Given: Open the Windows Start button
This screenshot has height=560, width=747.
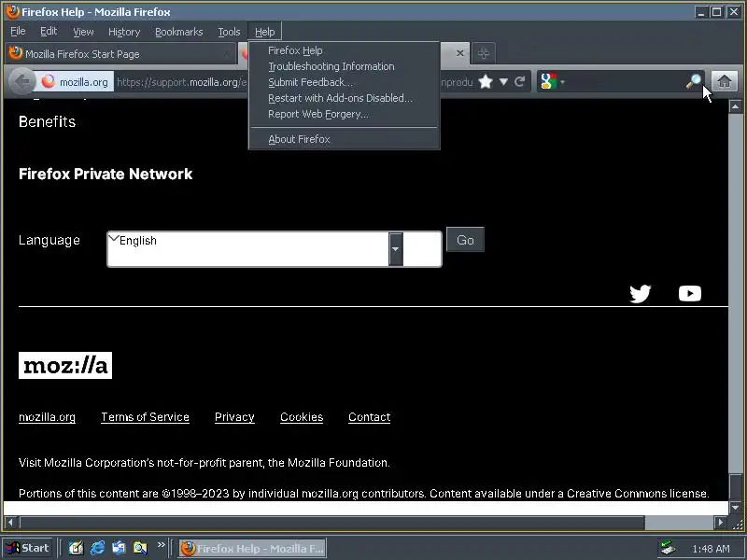Looking at the screenshot, I should 27,548.
